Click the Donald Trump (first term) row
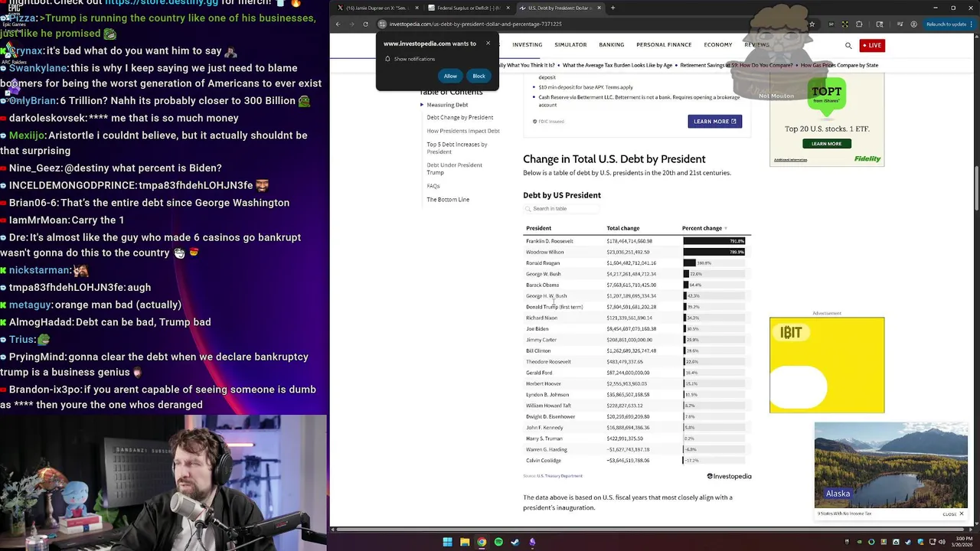 pyautogui.click(x=554, y=307)
